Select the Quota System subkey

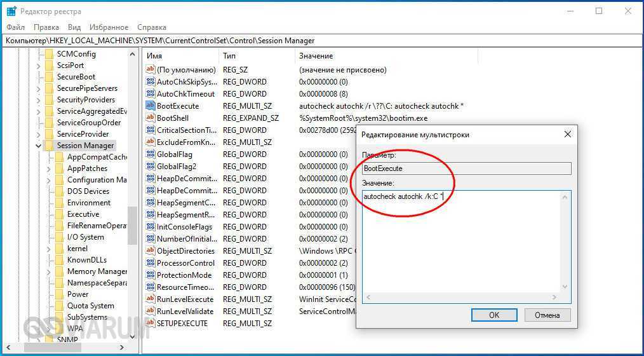pyautogui.click(x=91, y=306)
